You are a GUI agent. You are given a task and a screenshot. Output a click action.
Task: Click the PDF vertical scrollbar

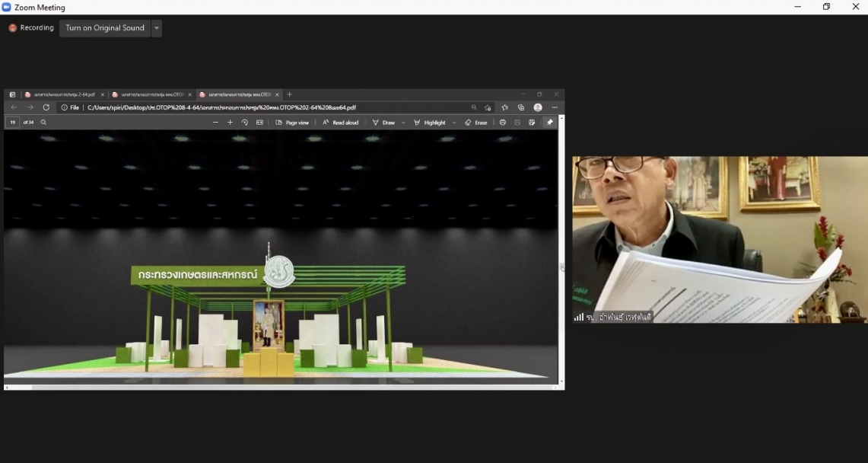pyautogui.click(x=561, y=249)
